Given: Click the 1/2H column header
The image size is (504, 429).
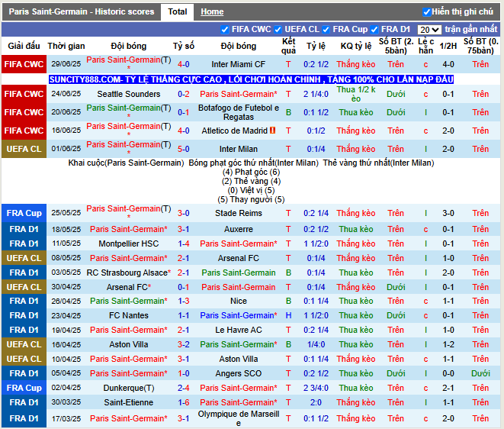Looking at the screenshot, I should point(448,46).
